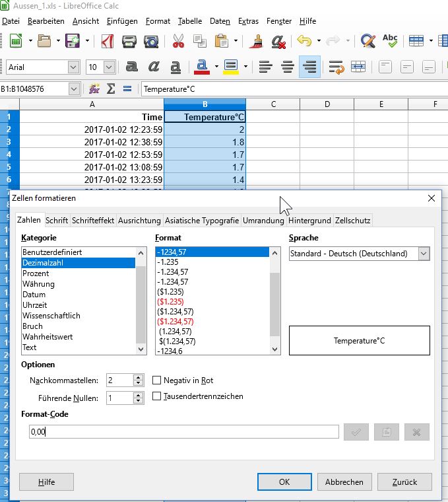Screen dimensions: 448x502
Task: Open the Sprache language dropdown
Action: [424, 254]
